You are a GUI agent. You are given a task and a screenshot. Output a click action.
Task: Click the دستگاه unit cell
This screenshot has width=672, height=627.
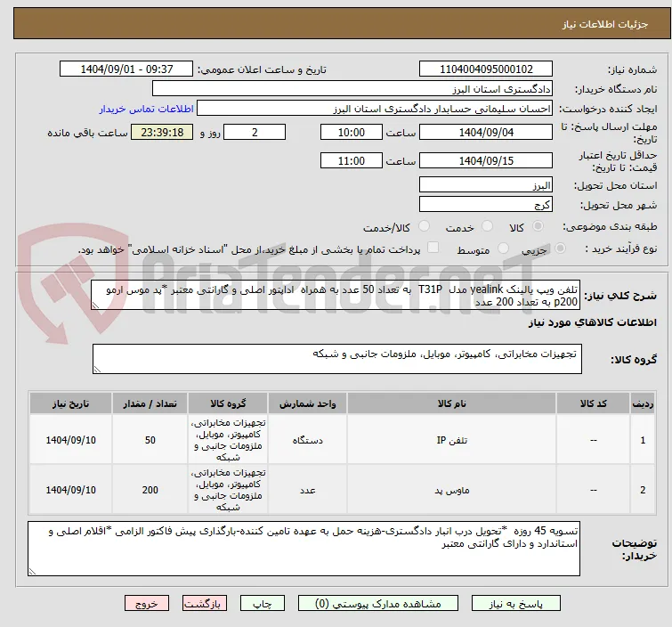(x=307, y=440)
